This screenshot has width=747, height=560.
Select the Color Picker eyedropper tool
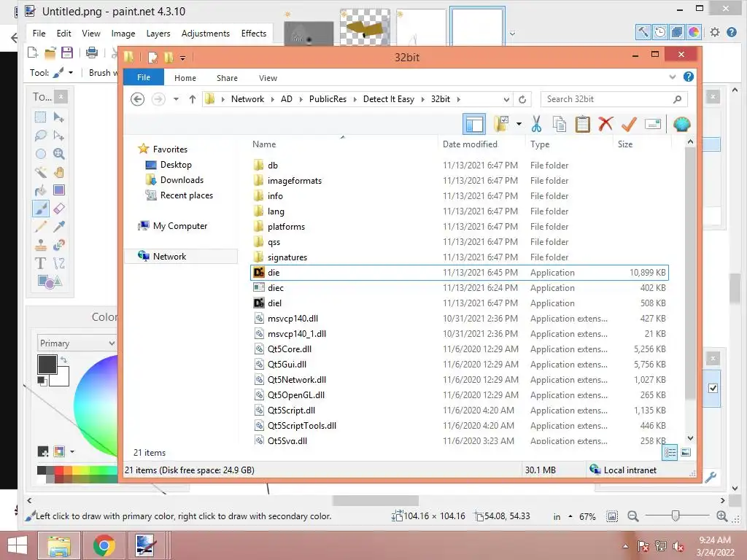point(59,227)
